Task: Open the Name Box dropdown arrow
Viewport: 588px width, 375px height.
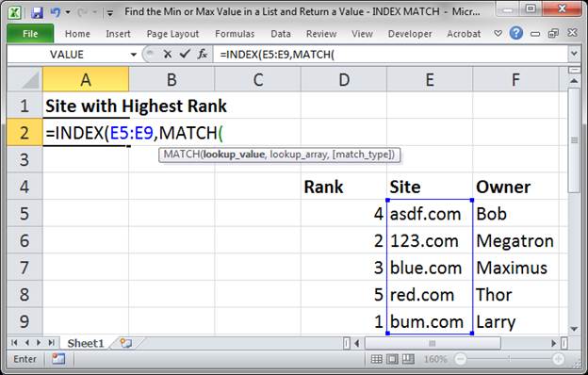Action: [134, 55]
